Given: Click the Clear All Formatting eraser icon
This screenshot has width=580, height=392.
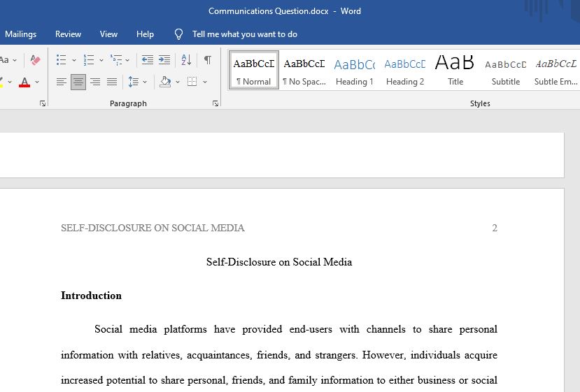Looking at the screenshot, I should [35, 60].
